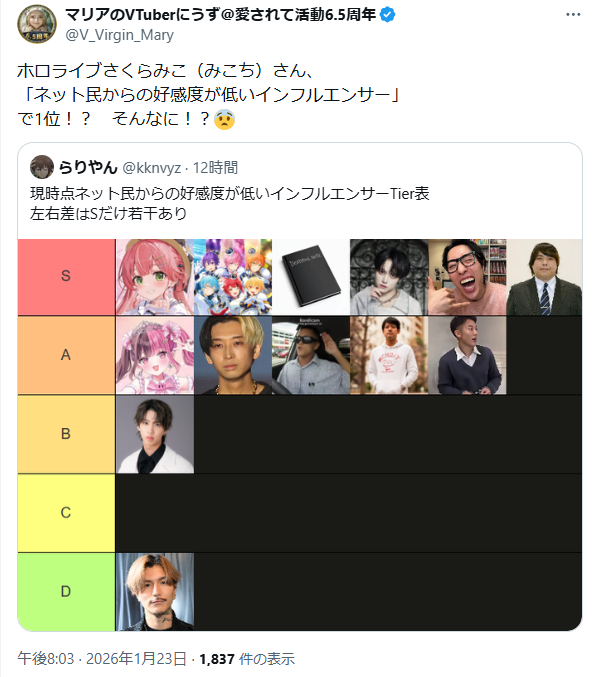Open the three-dot more options menu
The image size is (599, 677).
[573, 15]
